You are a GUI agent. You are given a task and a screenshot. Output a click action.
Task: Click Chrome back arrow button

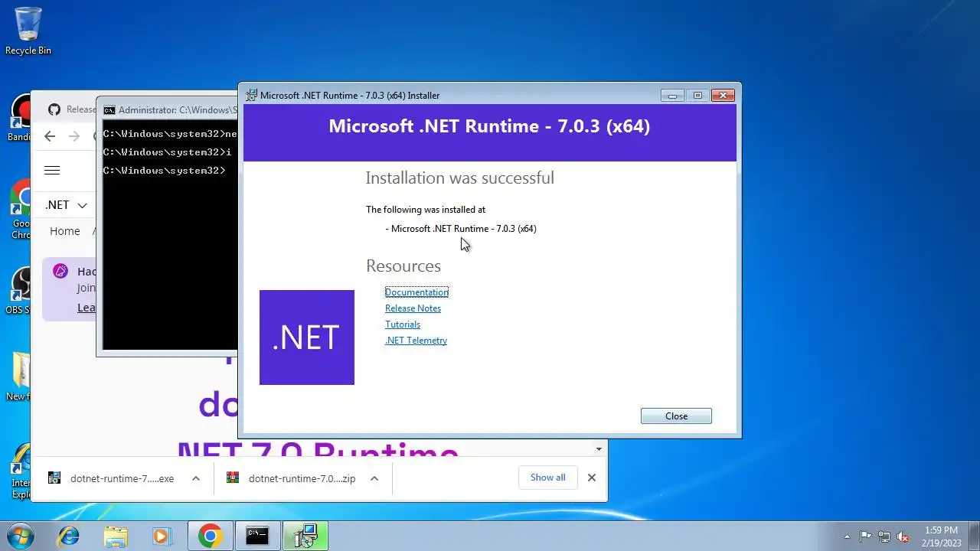coord(50,136)
